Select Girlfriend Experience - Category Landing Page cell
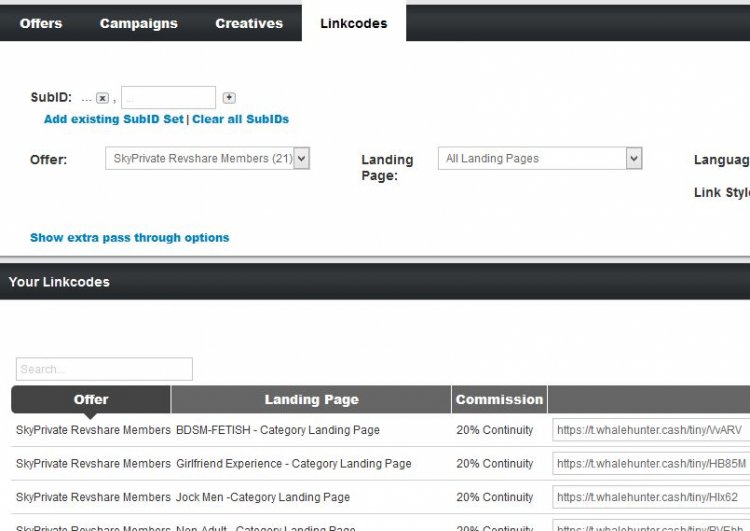 pos(294,464)
